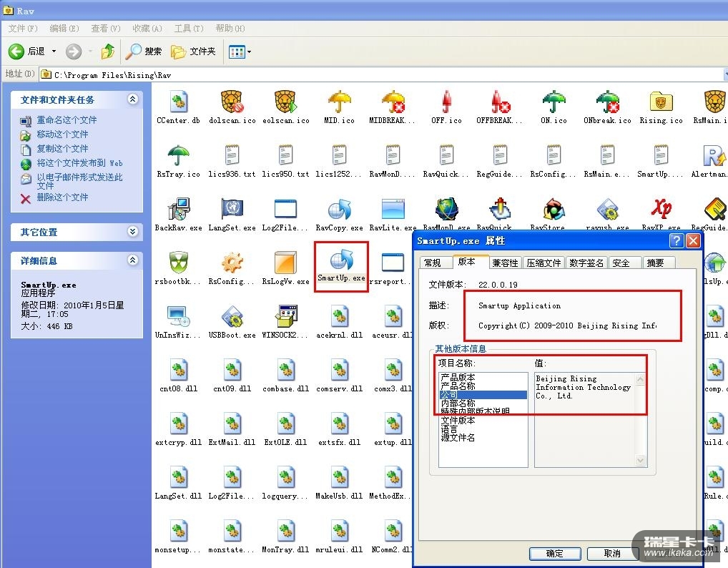Collapse the 文件和文件夹任务 panel

133,99
